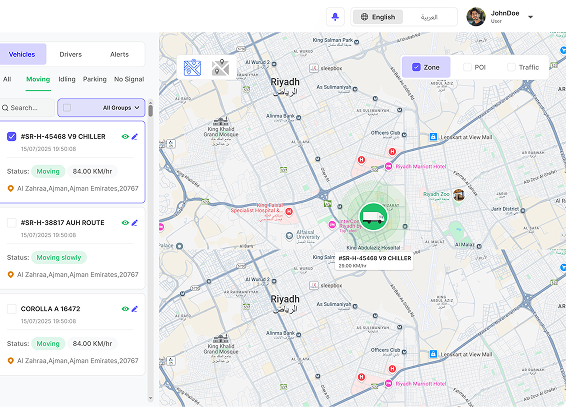Click Moving status badge of #SR-H-45468
566x407 pixels.
coord(48,171)
